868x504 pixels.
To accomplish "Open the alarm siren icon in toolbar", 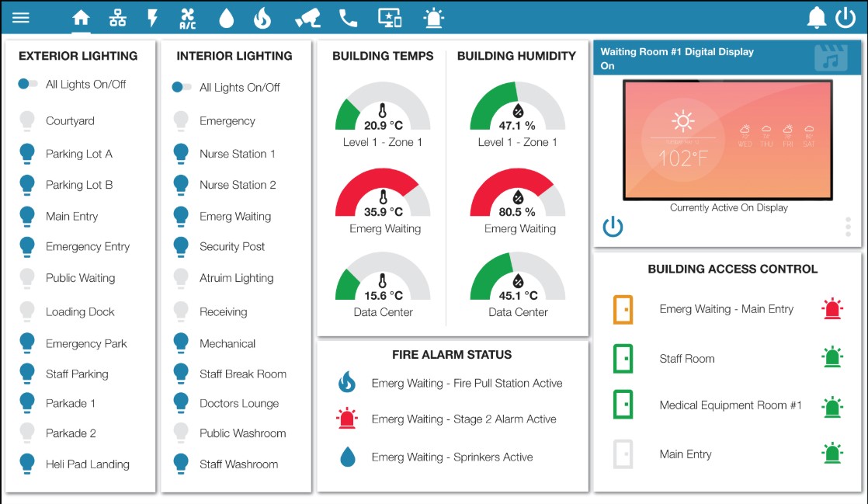I will click(433, 17).
